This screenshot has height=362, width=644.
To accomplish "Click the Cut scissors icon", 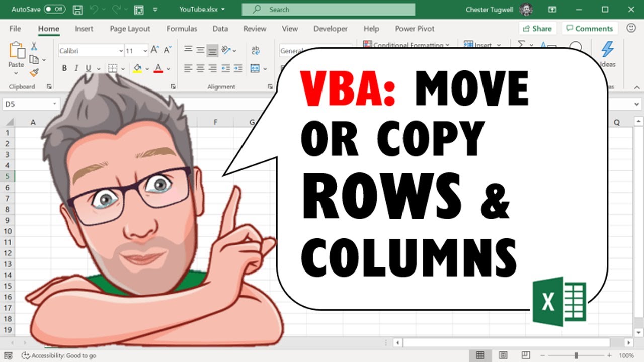I will pyautogui.click(x=34, y=46).
